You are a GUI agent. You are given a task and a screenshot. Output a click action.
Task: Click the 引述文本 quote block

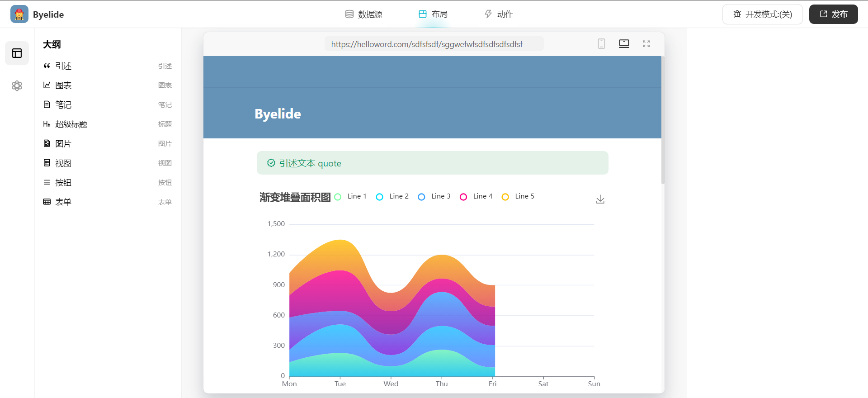433,163
